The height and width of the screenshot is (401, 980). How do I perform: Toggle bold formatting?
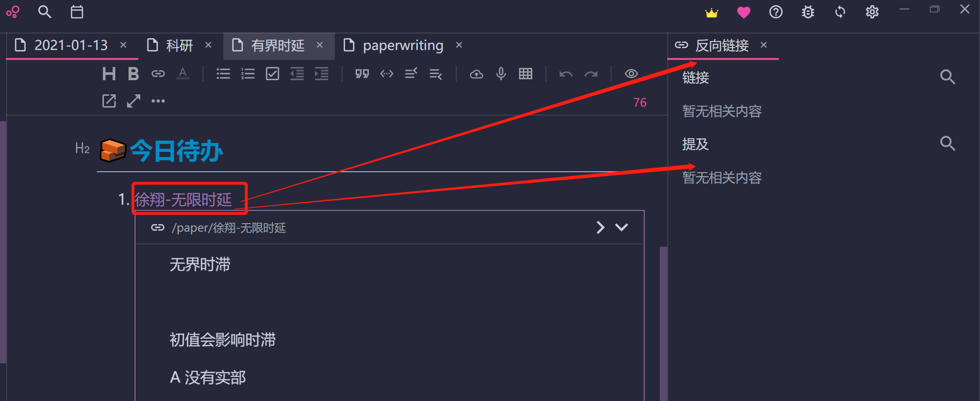coord(134,74)
